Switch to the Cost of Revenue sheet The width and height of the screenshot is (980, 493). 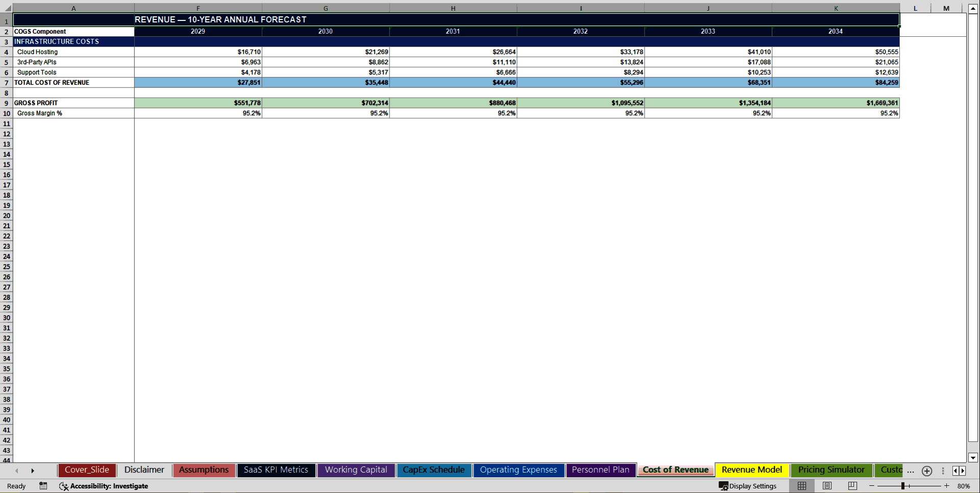675,470
